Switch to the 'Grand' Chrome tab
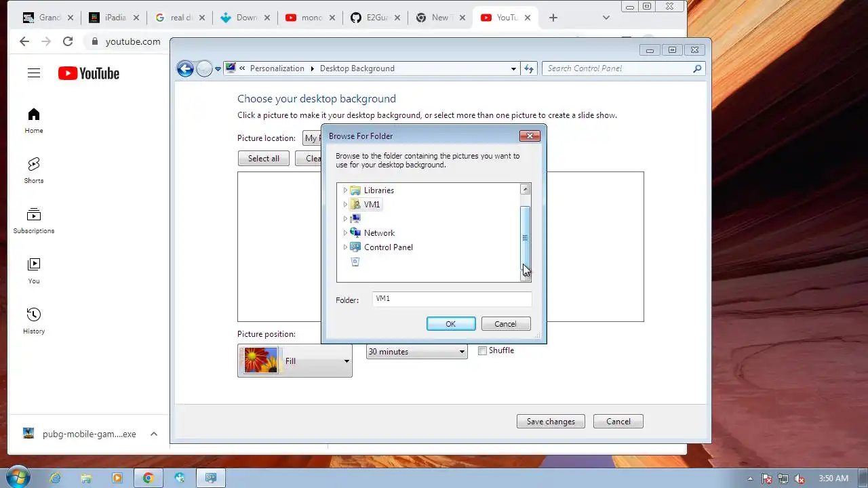The height and width of the screenshot is (488, 868). coord(47,18)
